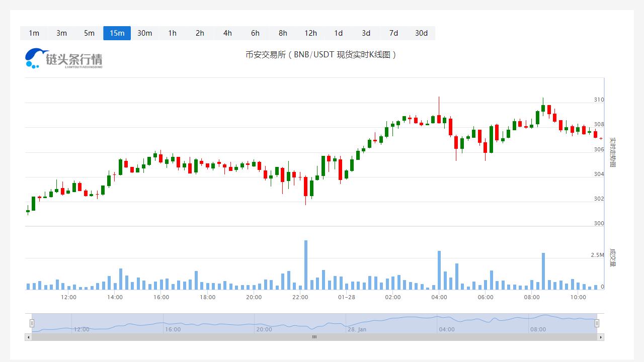Click the 实时走势图 axis label
The height and width of the screenshot is (362, 644).
point(613,152)
